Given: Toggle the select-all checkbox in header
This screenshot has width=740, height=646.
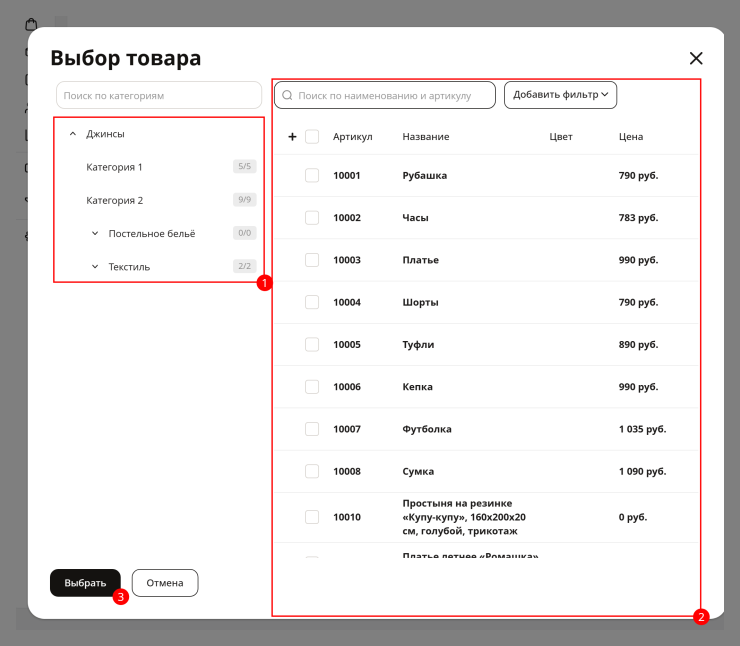Looking at the screenshot, I should [x=312, y=137].
